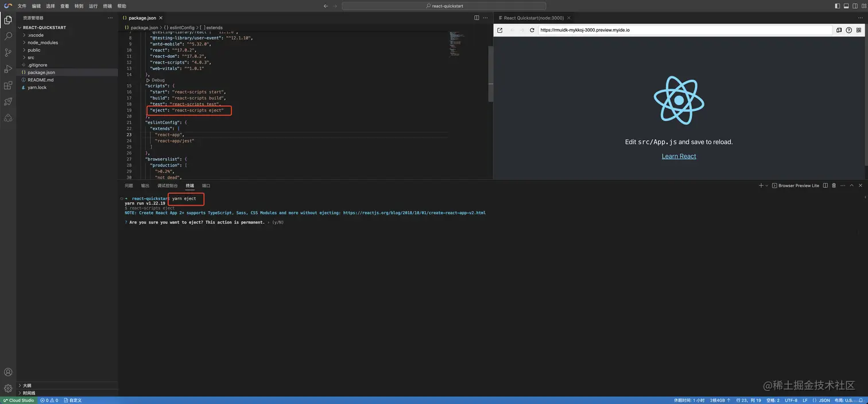Open the Extensions view
Screen dimensions: 868x404
click(8, 85)
